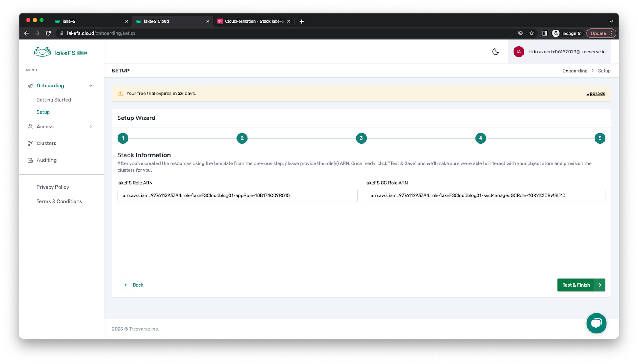Select wizard step 5 circle
The height and width of the screenshot is (364, 638).
coord(600,138)
